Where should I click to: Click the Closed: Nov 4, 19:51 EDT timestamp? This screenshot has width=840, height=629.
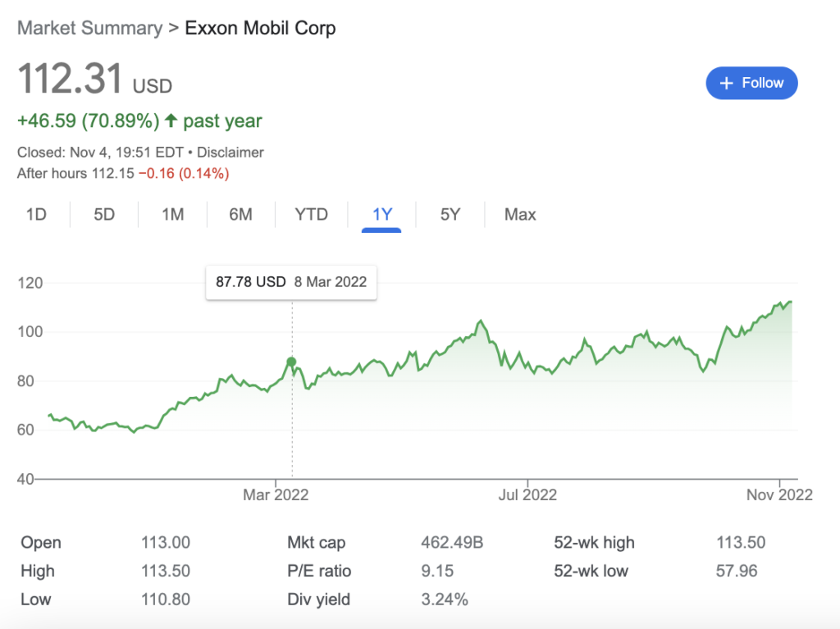pos(100,153)
